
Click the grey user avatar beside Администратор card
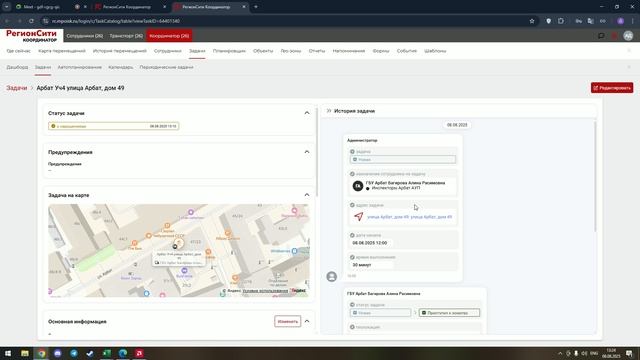coord(332,276)
